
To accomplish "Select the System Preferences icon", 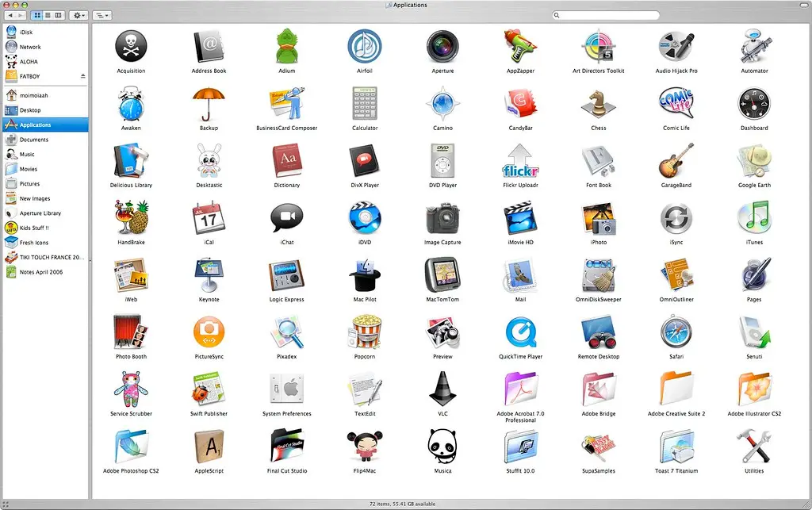I will (x=286, y=389).
